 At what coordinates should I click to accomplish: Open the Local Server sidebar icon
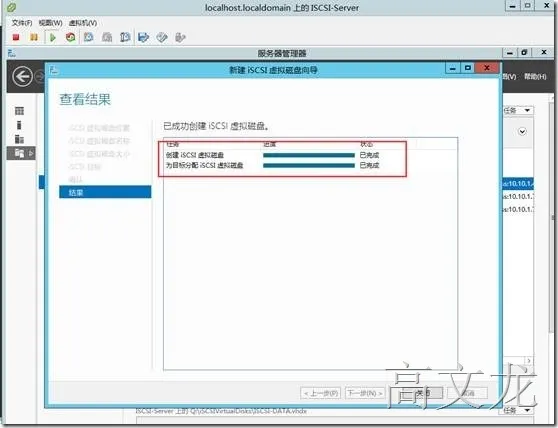(x=19, y=125)
